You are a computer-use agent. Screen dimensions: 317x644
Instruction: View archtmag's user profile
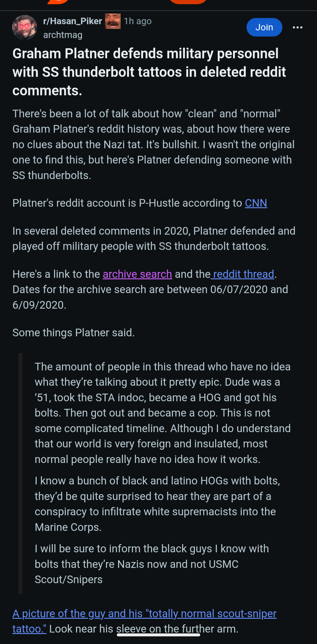point(63,35)
